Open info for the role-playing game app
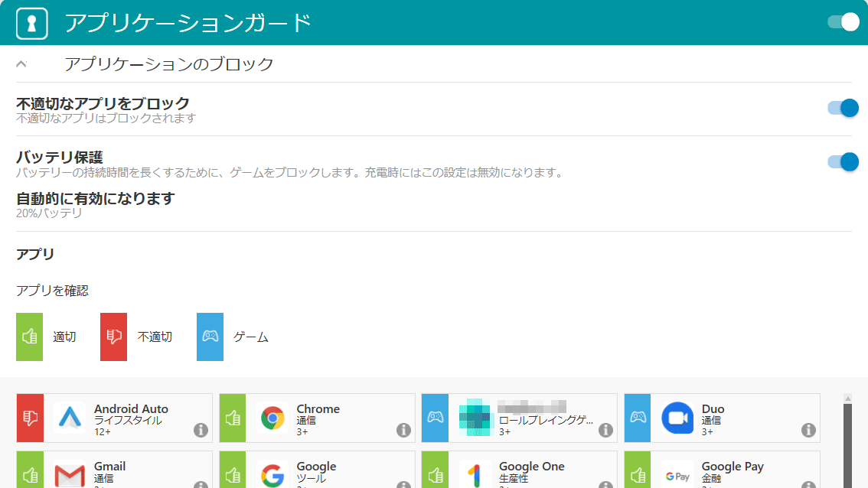 pos(606,431)
